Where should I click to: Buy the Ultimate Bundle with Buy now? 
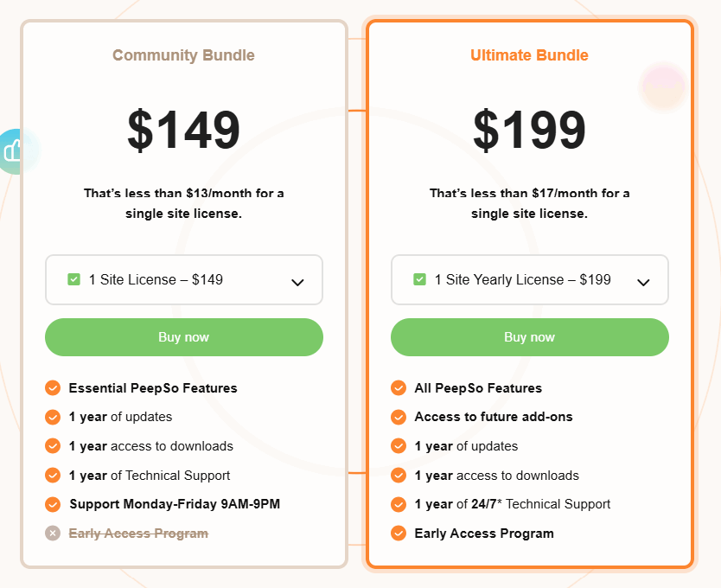pos(530,337)
